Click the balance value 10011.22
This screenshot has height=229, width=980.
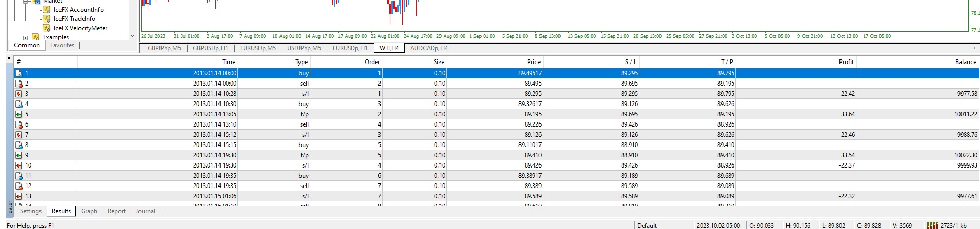pos(966,114)
